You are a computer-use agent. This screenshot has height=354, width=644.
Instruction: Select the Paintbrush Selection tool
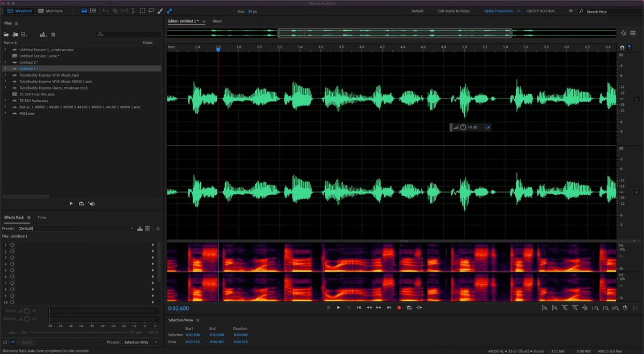pos(161,10)
